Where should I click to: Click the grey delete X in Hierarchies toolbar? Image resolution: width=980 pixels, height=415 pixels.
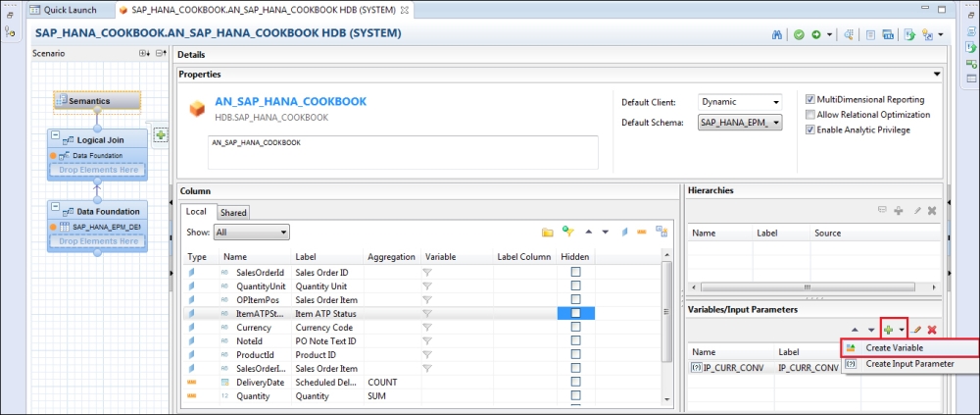[x=932, y=211]
